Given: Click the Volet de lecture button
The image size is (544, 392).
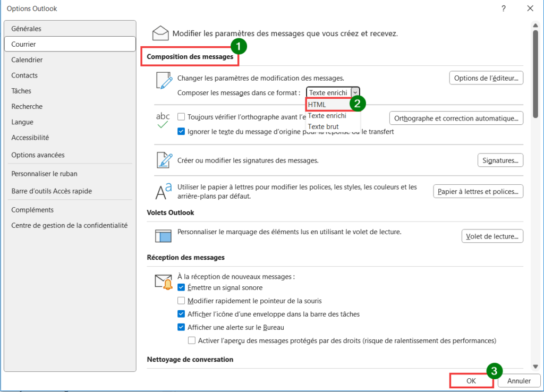Looking at the screenshot, I should pyautogui.click(x=492, y=236).
